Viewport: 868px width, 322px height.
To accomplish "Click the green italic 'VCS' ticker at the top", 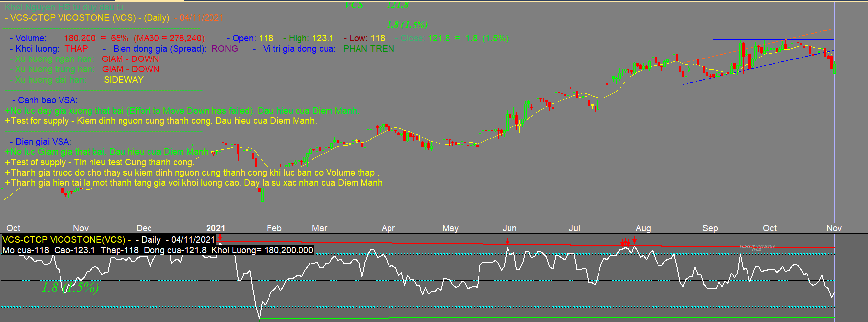I will click(x=354, y=5).
